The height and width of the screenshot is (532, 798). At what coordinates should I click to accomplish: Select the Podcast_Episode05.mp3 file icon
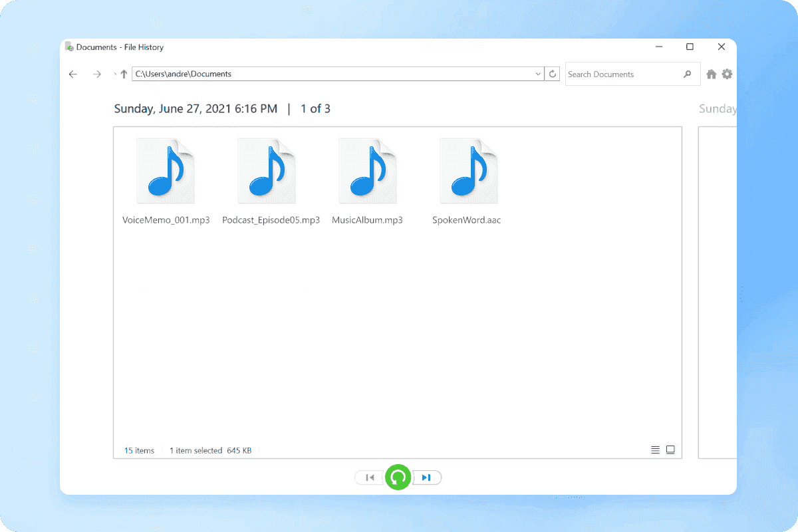[267, 171]
